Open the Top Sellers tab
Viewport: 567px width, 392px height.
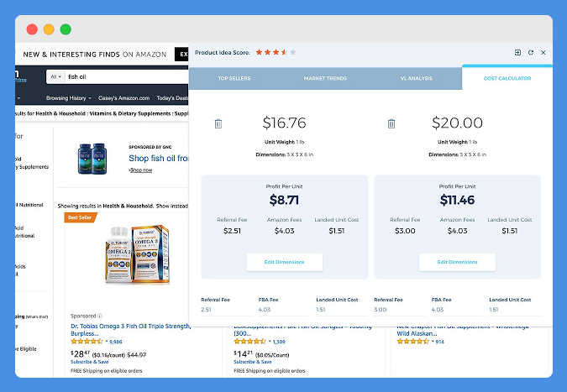[234, 78]
